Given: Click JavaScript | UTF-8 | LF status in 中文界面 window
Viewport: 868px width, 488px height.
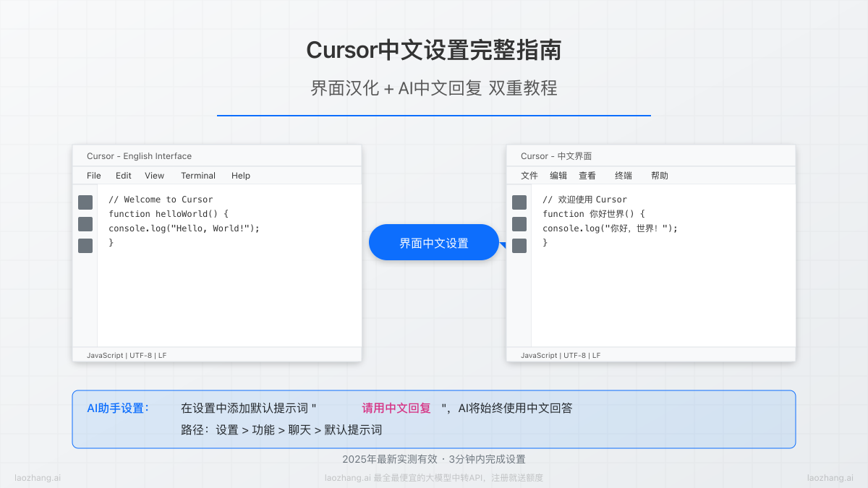Looking at the screenshot, I should pos(561,355).
